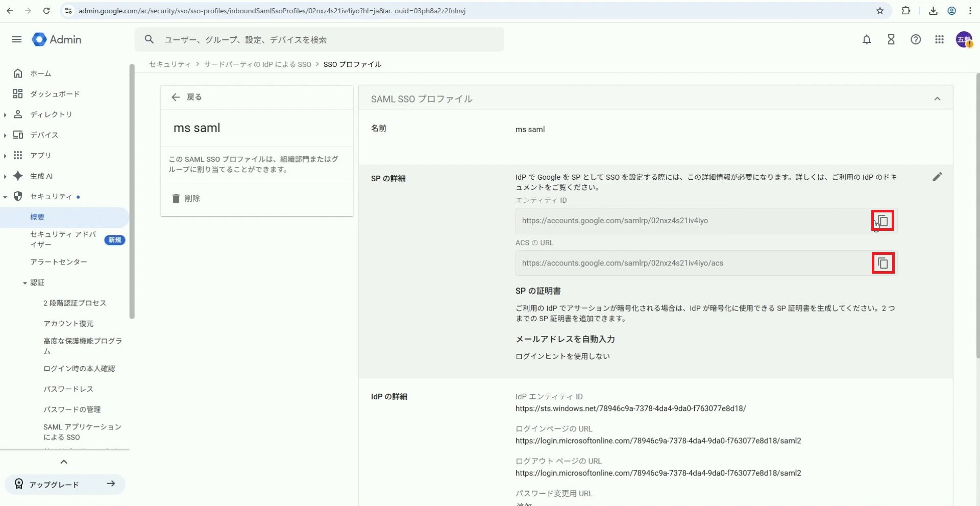The width and height of the screenshot is (980, 506).
Task: Focus the admin console search field
Action: 327,40
